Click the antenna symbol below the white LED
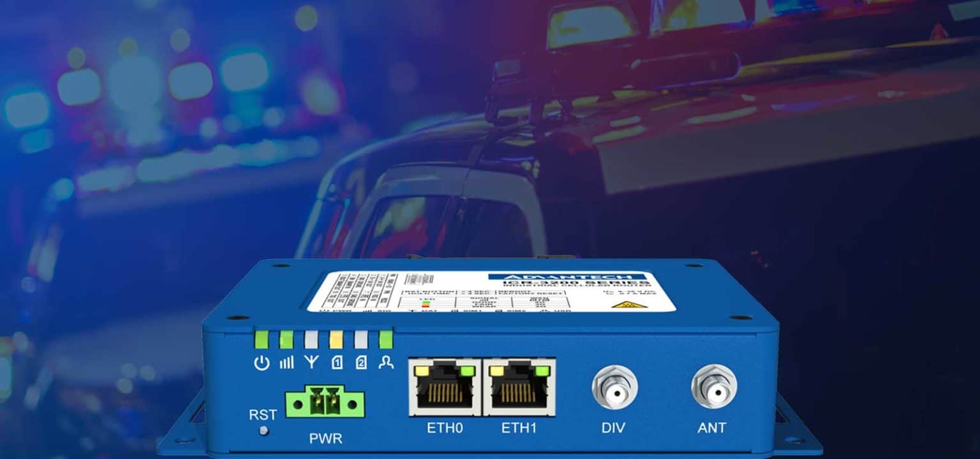This screenshot has width=980, height=459. 311,363
